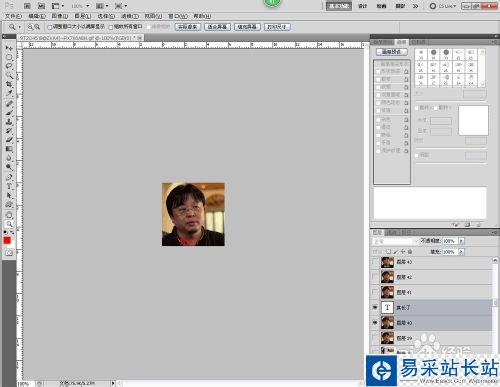Select the Lasso tool
This screenshot has width=500, height=387.
point(9,66)
